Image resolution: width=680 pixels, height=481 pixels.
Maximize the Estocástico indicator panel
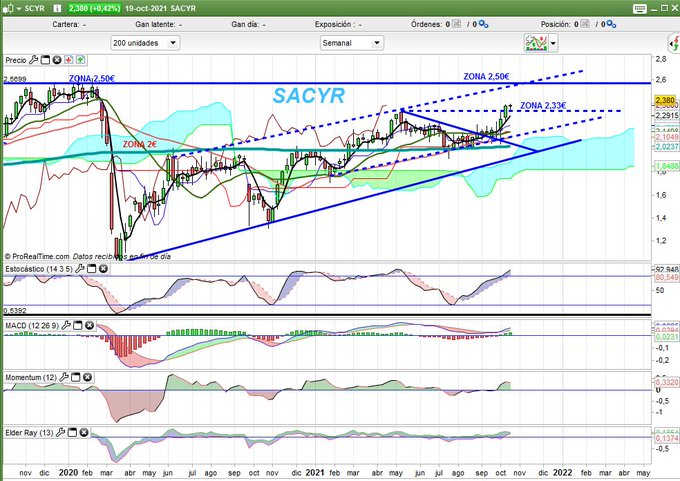(x=92, y=269)
